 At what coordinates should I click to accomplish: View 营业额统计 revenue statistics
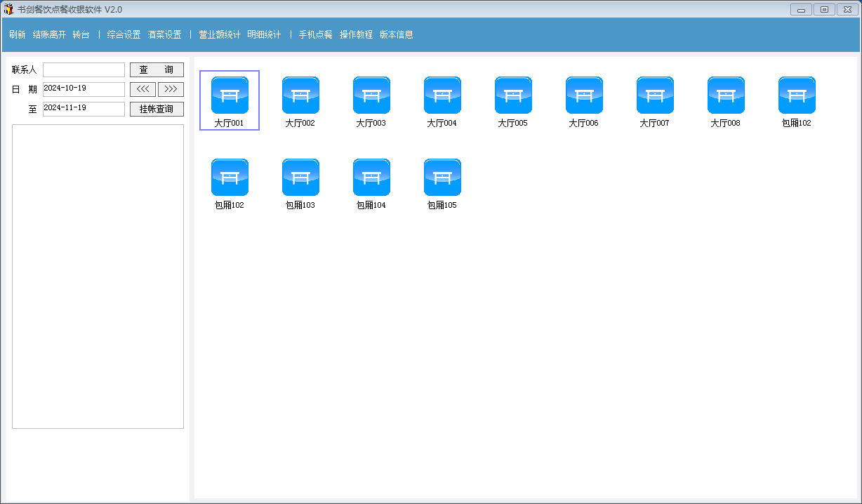pos(221,34)
